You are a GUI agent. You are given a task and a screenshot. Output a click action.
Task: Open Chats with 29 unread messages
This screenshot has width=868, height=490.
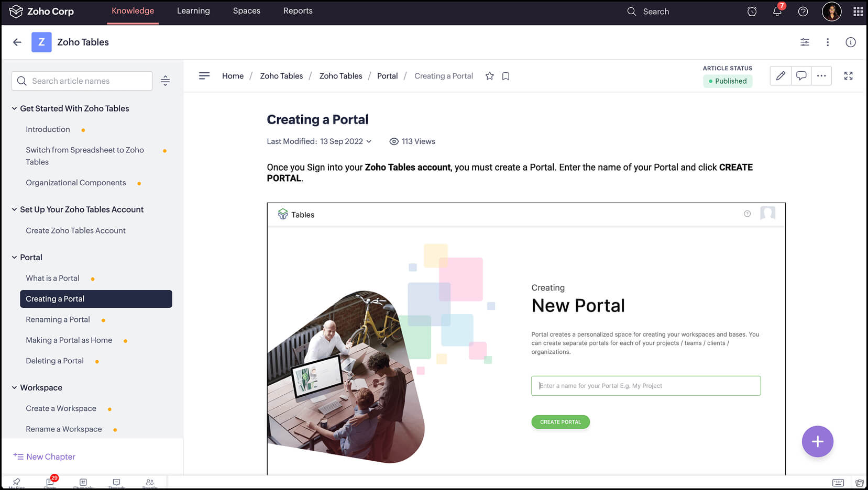pos(49,482)
